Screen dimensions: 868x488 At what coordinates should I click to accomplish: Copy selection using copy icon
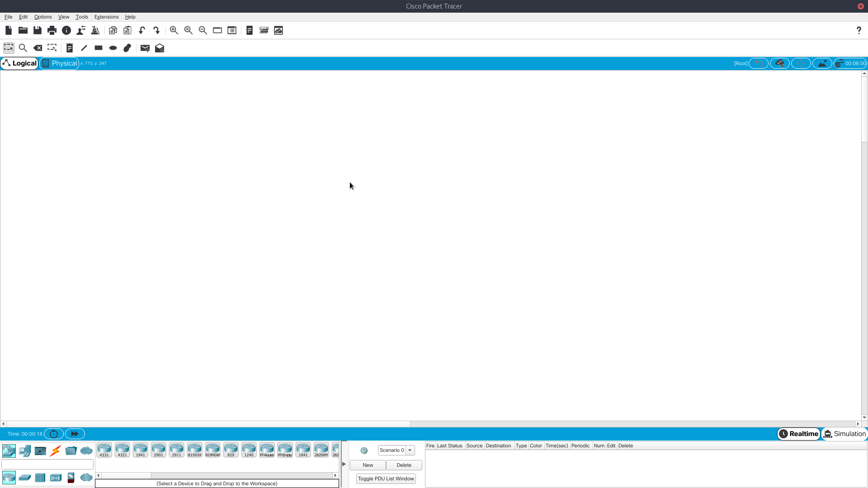[x=113, y=30]
